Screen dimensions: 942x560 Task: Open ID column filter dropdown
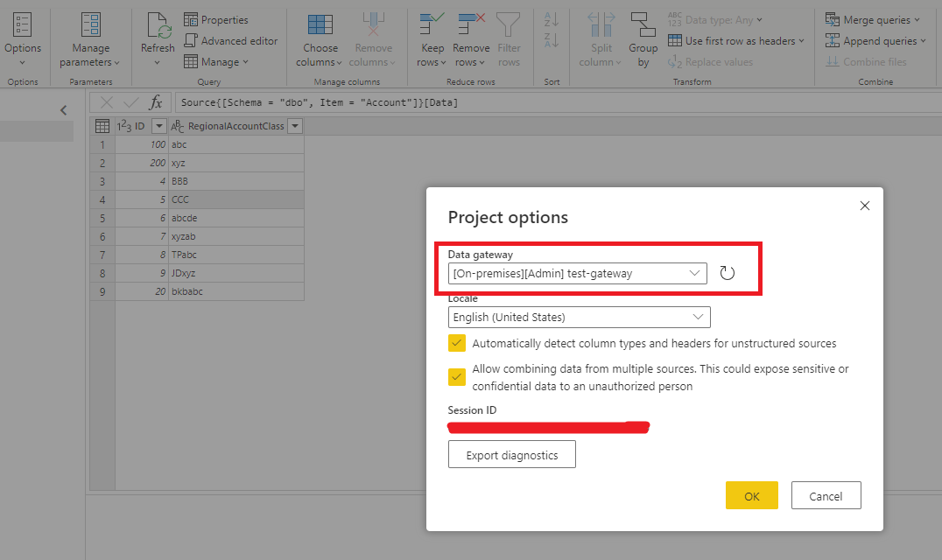tap(159, 126)
